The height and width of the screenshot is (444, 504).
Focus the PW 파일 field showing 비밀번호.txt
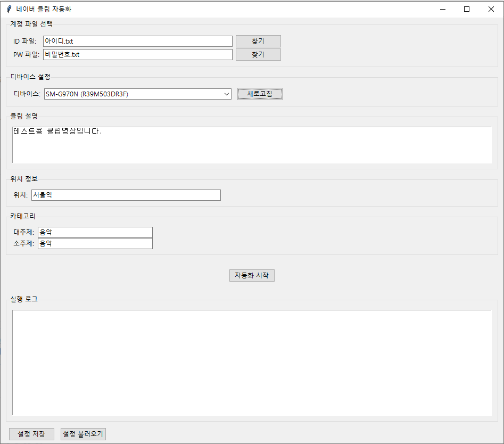[137, 54]
